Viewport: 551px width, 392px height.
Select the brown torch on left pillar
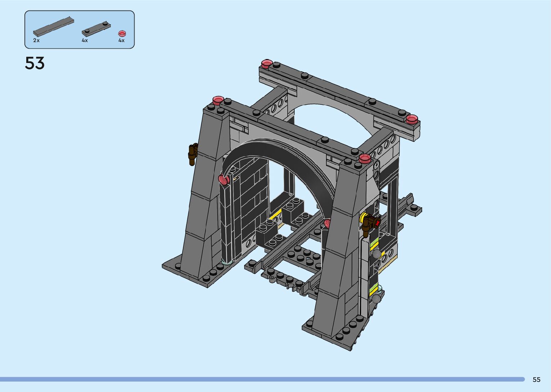click(193, 154)
